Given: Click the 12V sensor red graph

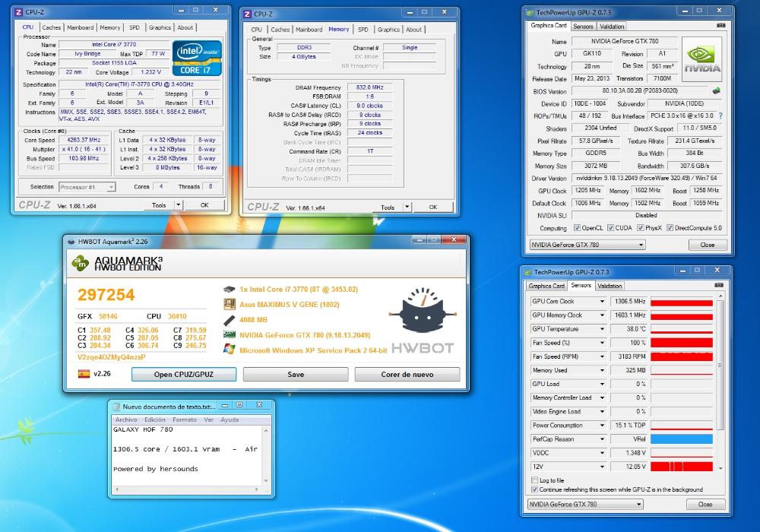Looking at the screenshot, I should click(682, 467).
